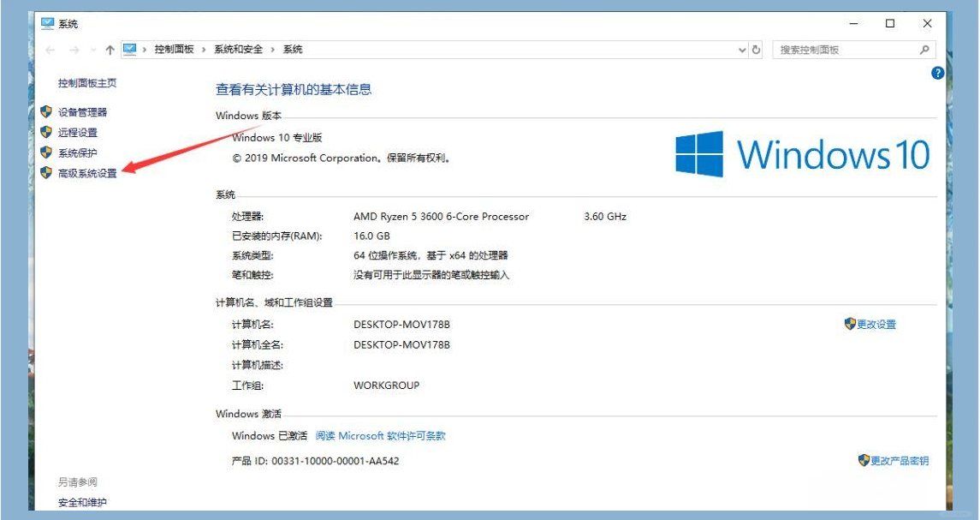Open the blue Help question mark
The width and height of the screenshot is (980, 520).
point(937,73)
